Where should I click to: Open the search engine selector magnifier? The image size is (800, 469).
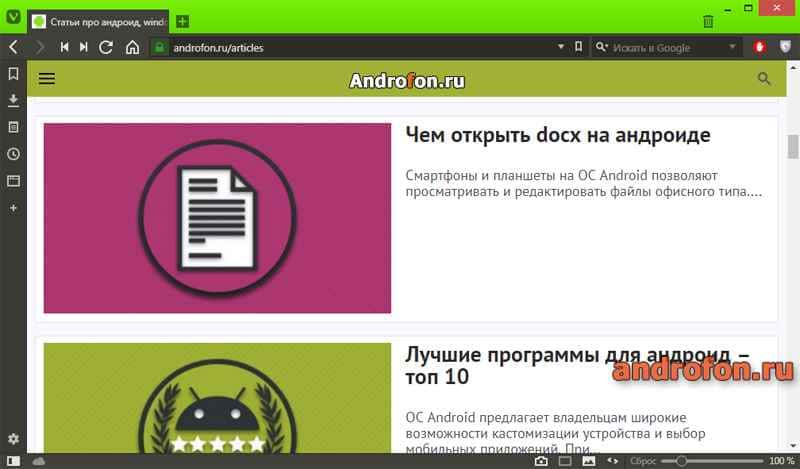[x=602, y=47]
